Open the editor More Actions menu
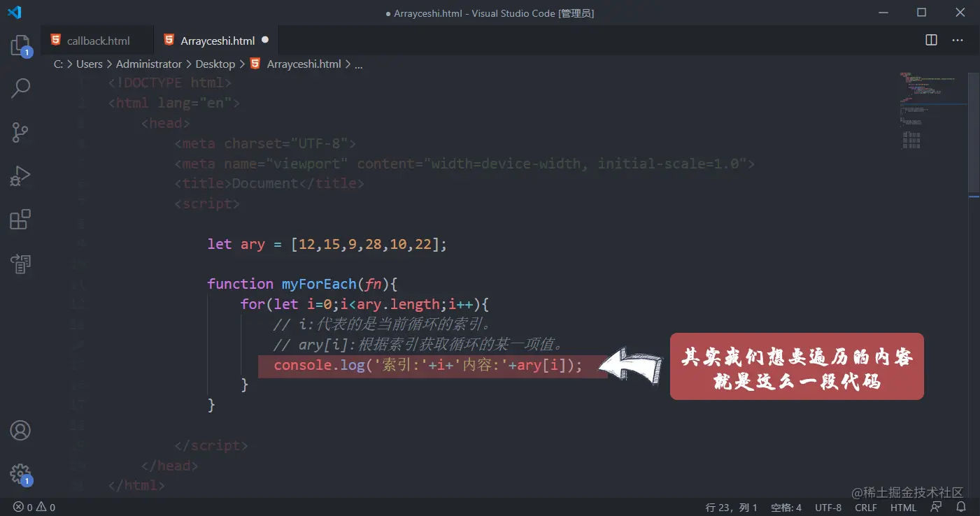The width and height of the screenshot is (980, 516). [x=958, y=40]
